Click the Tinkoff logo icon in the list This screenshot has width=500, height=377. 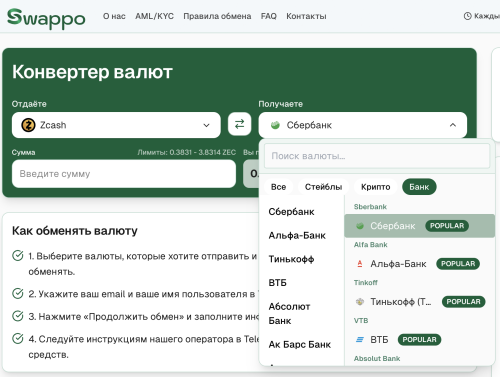tap(360, 302)
